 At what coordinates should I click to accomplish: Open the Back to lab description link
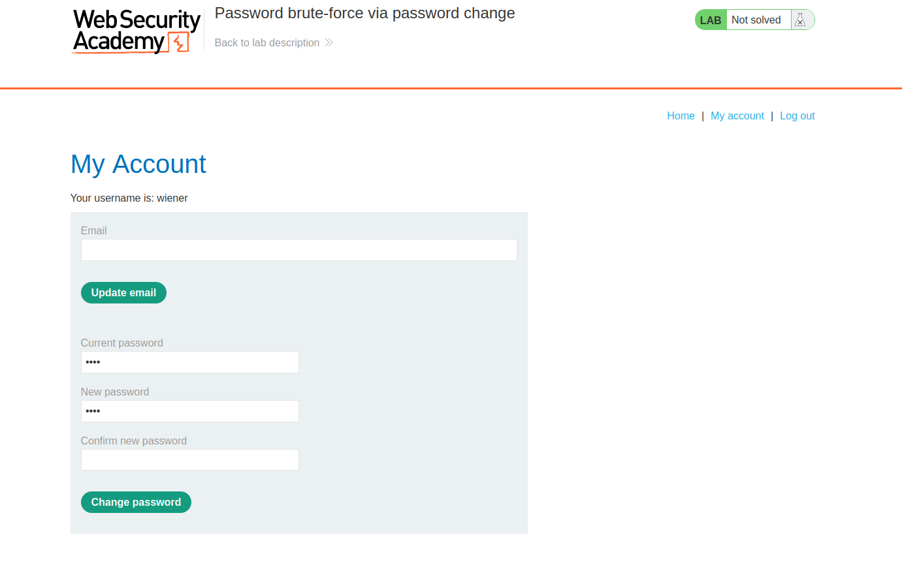268,42
